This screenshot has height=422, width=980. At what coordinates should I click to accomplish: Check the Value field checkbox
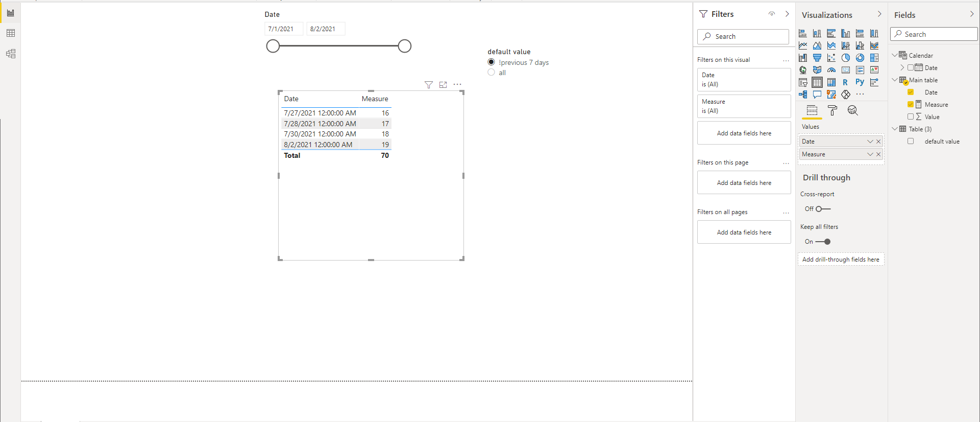pos(911,116)
